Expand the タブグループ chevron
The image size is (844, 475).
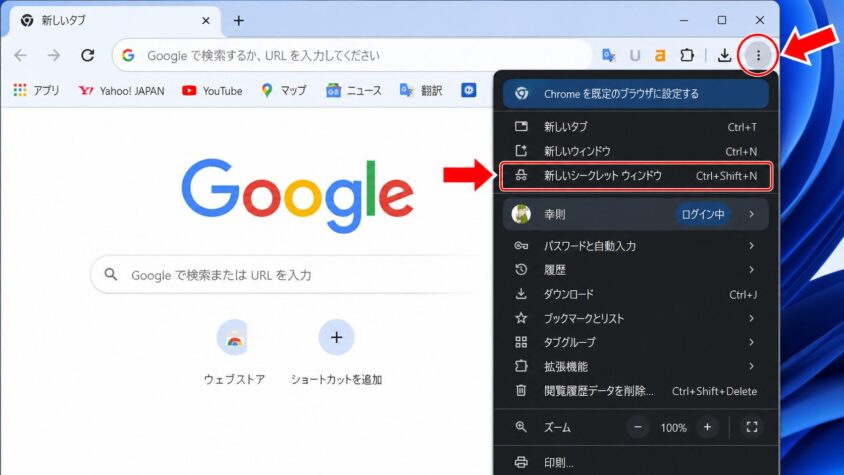coord(751,342)
